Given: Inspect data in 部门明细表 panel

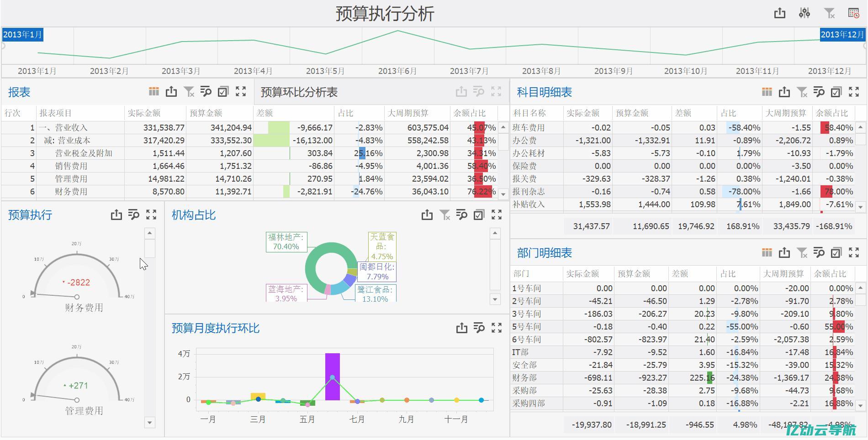Looking at the screenshot, I should (x=819, y=252).
